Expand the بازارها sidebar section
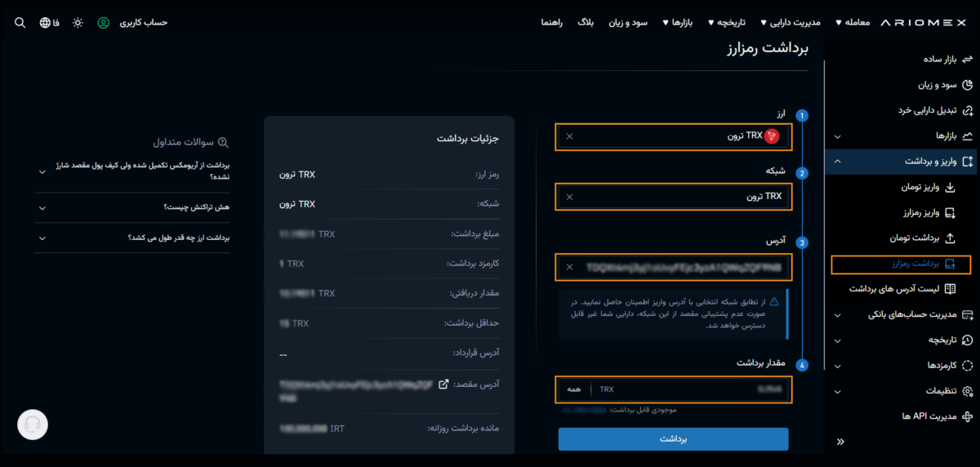The height and width of the screenshot is (467, 980). [898, 136]
